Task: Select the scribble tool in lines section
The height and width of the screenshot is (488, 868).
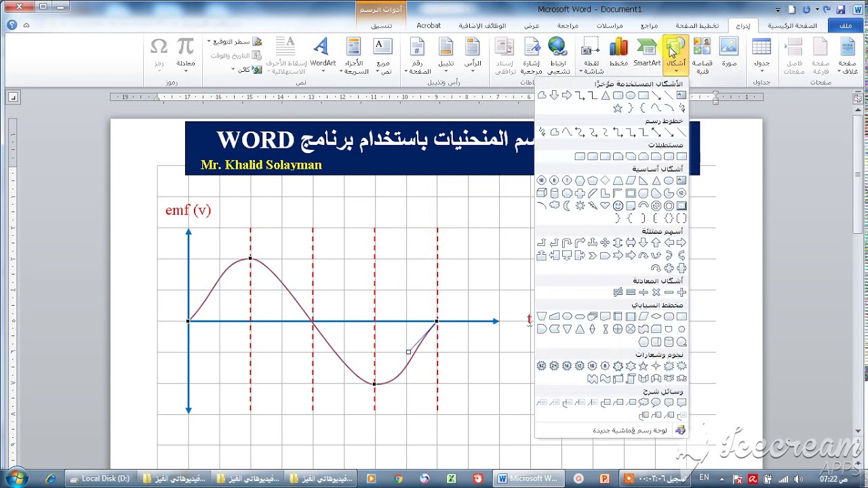Action: (x=542, y=131)
